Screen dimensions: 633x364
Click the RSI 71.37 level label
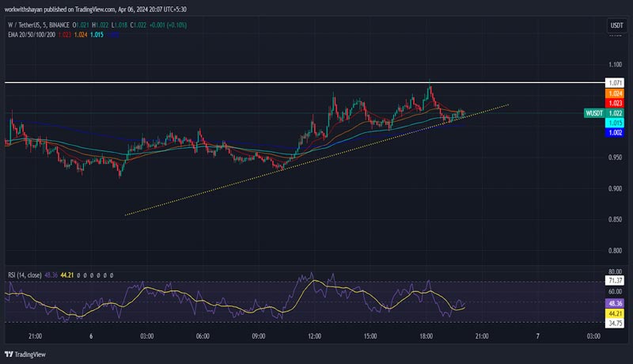click(x=615, y=280)
